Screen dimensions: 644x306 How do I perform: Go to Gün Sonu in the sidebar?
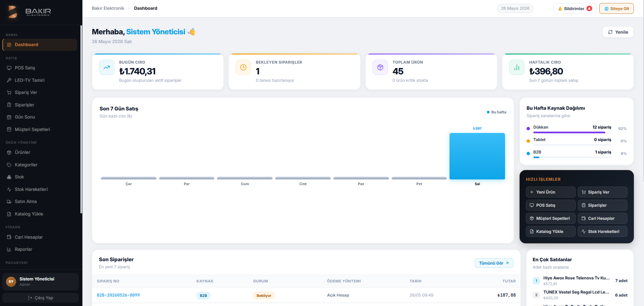click(40, 117)
